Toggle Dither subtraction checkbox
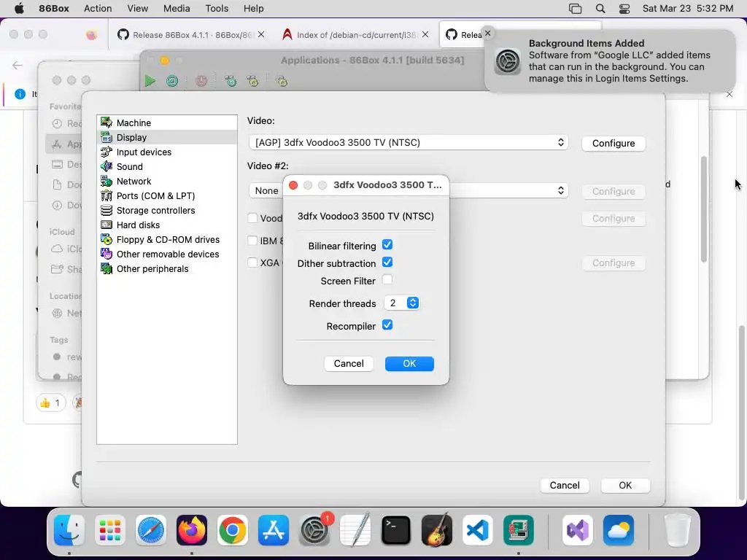 coord(387,262)
